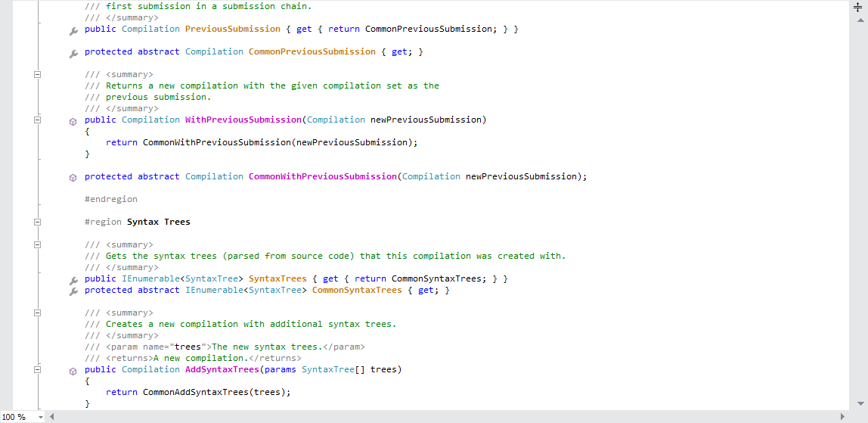Click the params keyword in AddSyntaxTrees
This screenshot has height=423, width=868.
pyautogui.click(x=280, y=369)
